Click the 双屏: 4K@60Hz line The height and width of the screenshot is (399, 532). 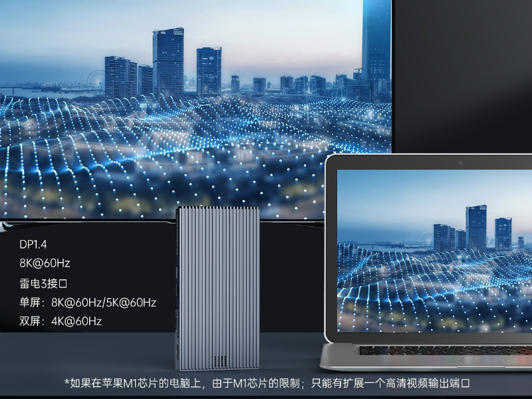tap(61, 321)
